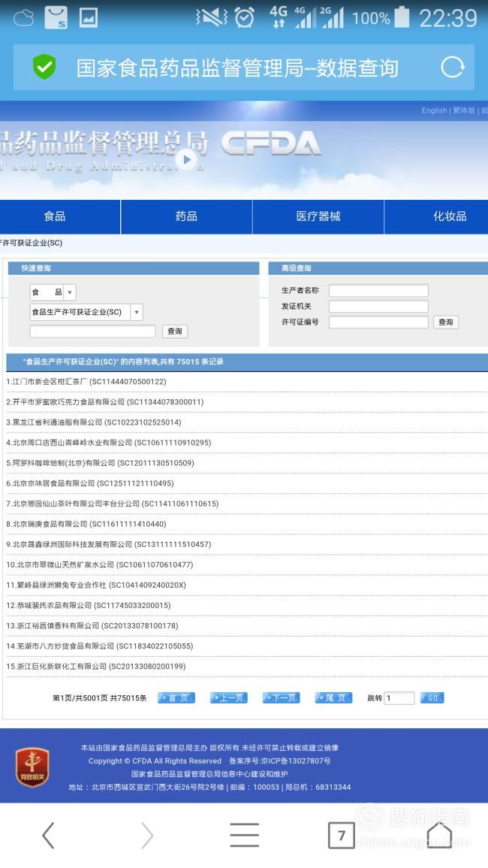The width and height of the screenshot is (488, 868).
Task: Open record 黑龙江省利通油脂有限公司
Action: 94,422
